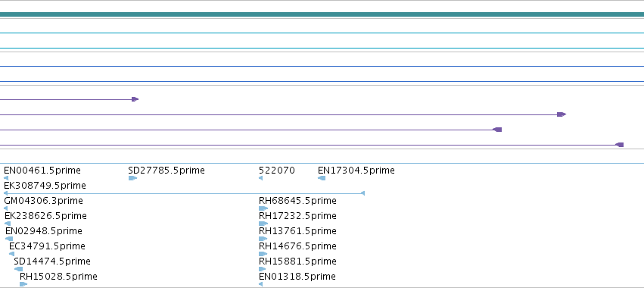This screenshot has height=288, width=644.
Task: Click the EN00461.5prime feature label
Action: (42, 171)
